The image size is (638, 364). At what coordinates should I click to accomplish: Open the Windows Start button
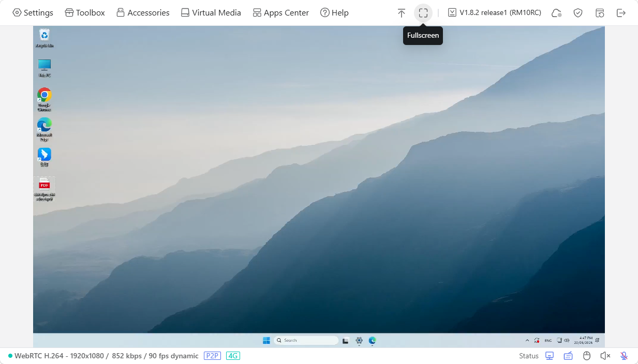click(x=266, y=340)
